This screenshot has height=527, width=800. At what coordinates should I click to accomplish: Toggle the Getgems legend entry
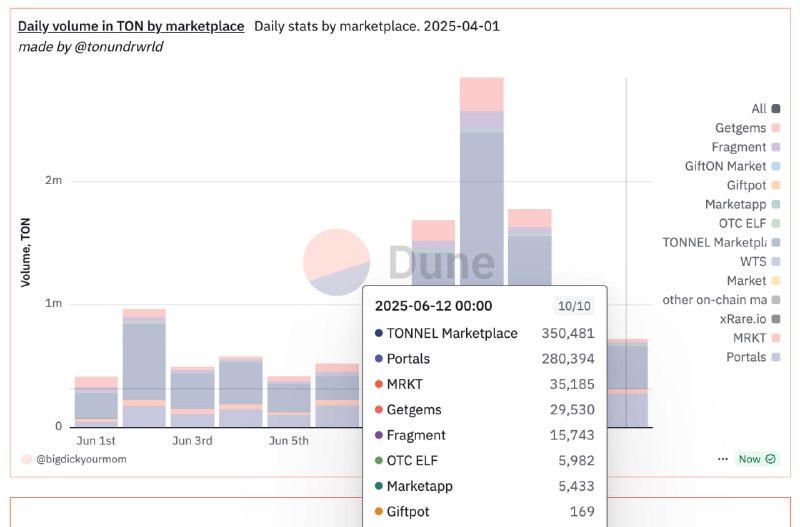pyautogui.click(x=747, y=128)
